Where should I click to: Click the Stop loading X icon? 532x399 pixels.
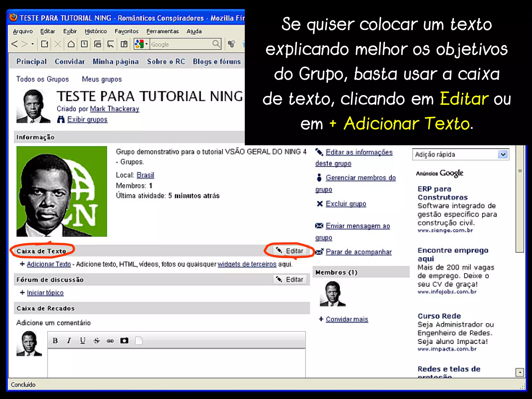point(58,44)
